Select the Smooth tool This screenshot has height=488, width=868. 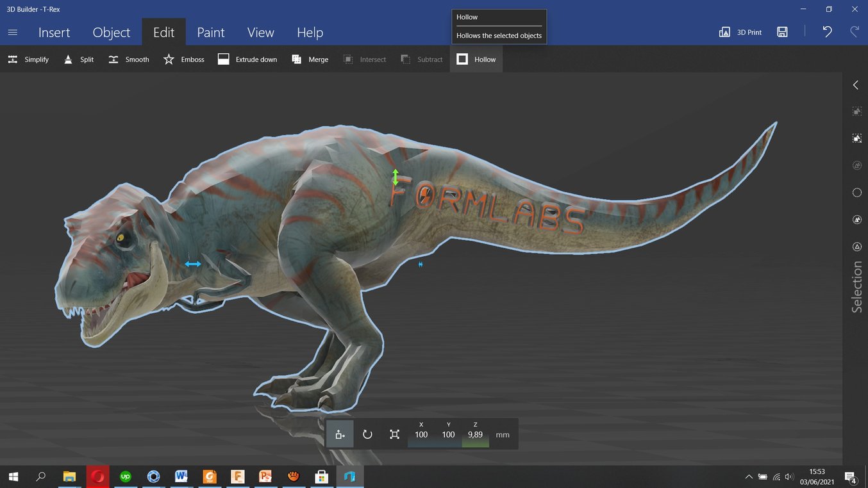point(128,59)
